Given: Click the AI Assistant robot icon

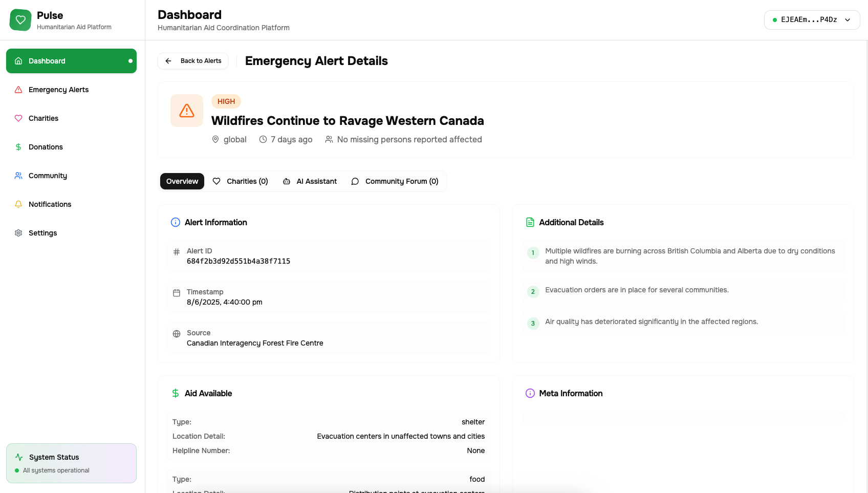Looking at the screenshot, I should 287,181.
